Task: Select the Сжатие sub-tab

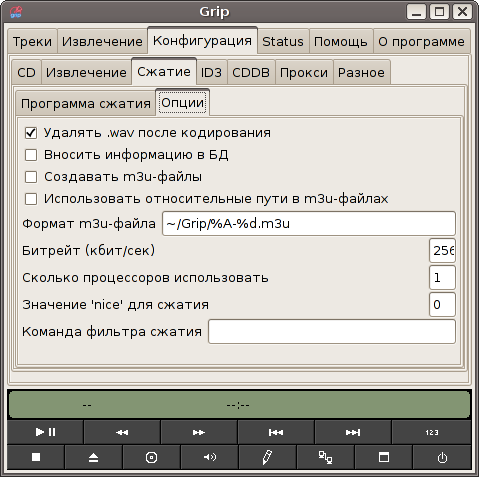Action: (164, 71)
